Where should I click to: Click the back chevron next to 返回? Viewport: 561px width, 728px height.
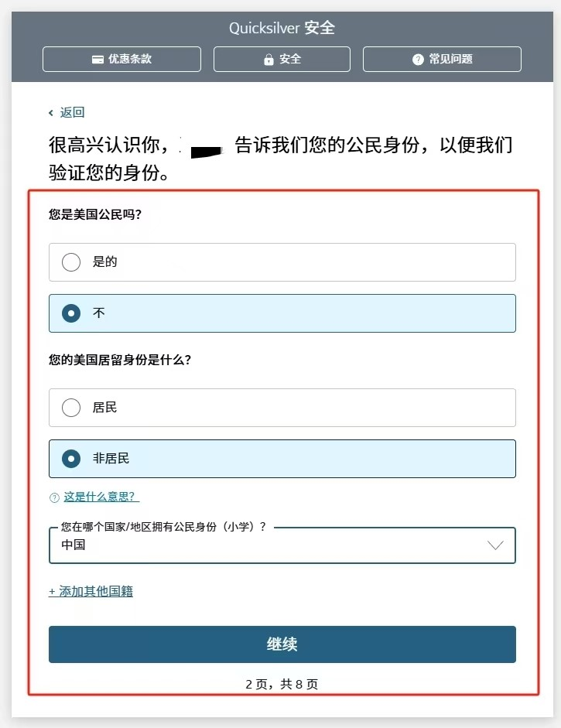point(51,112)
